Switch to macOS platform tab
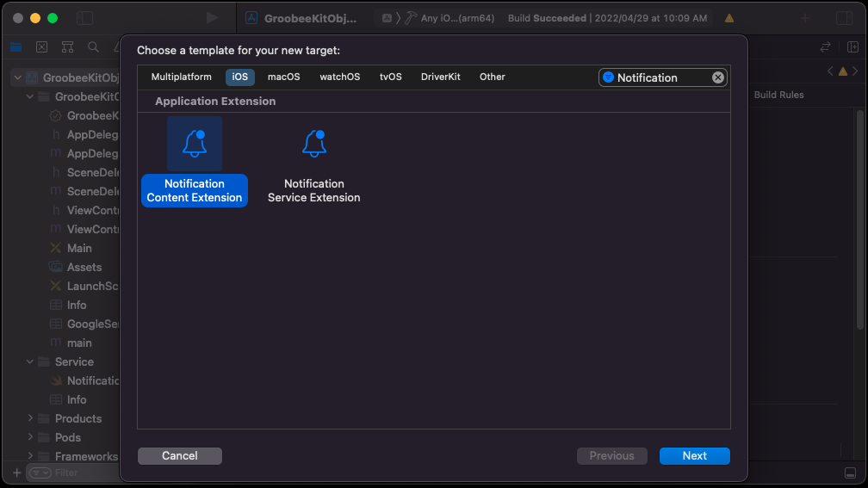Image resolution: width=868 pixels, height=488 pixels. click(x=283, y=77)
